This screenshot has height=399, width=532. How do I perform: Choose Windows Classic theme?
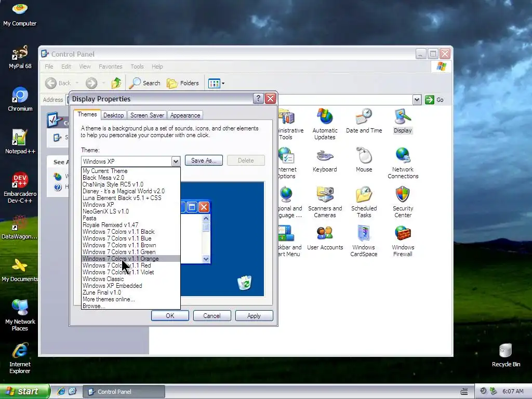point(130,279)
